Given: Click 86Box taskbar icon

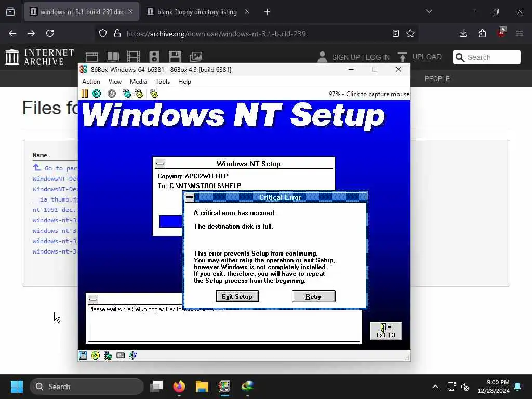Looking at the screenshot, I should pos(224,387).
